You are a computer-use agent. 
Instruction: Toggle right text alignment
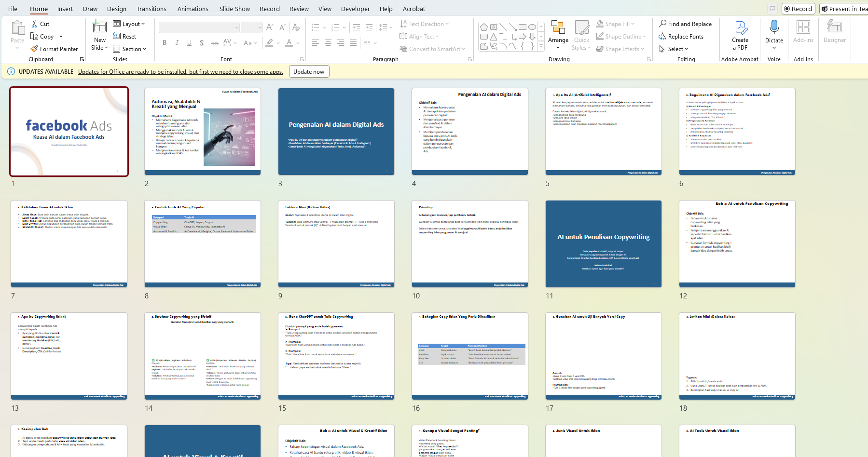coord(341,43)
